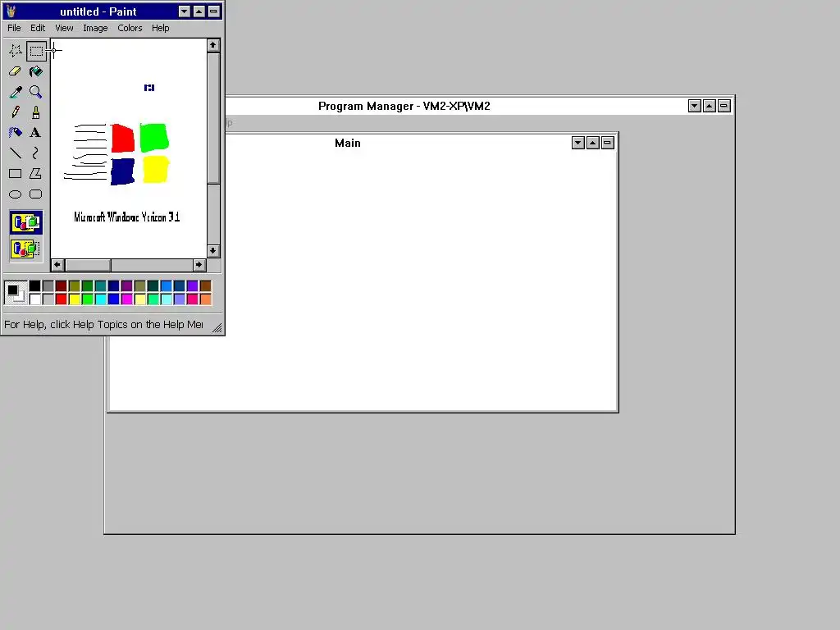Viewport: 840px width, 630px height.
Task: Open the Help menu in Paint
Action: (x=160, y=28)
